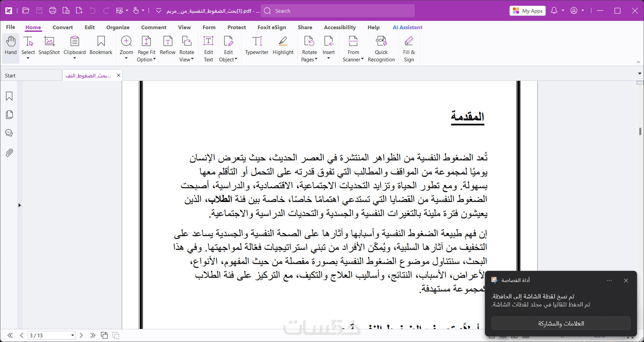
Task: Open the quick access customize dropdown
Action: pos(159,11)
